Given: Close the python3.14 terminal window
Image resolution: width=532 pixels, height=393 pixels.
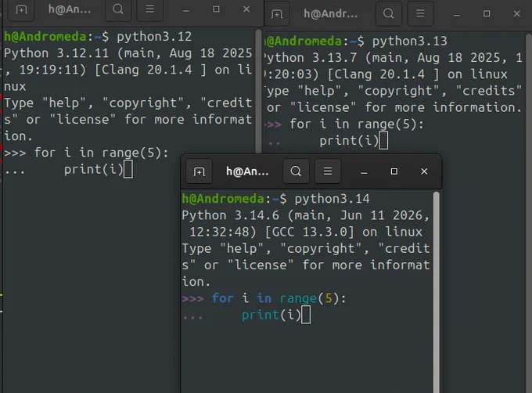Looking at the screenshot, I should coord(424,171).
